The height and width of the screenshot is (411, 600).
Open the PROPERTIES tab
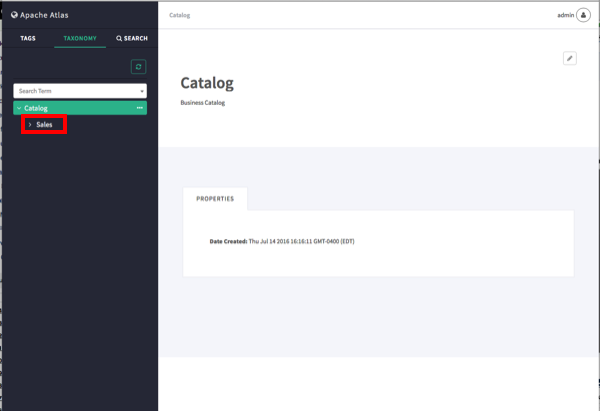pos(215,199)
